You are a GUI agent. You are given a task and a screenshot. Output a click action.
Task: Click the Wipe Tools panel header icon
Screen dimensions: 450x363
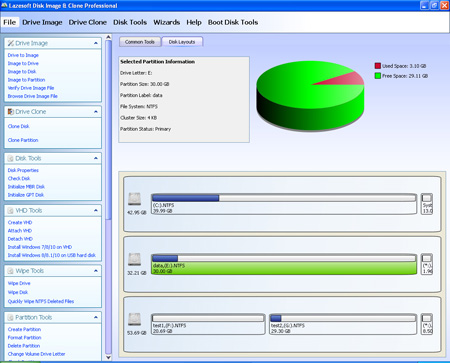tap(11, 271)
